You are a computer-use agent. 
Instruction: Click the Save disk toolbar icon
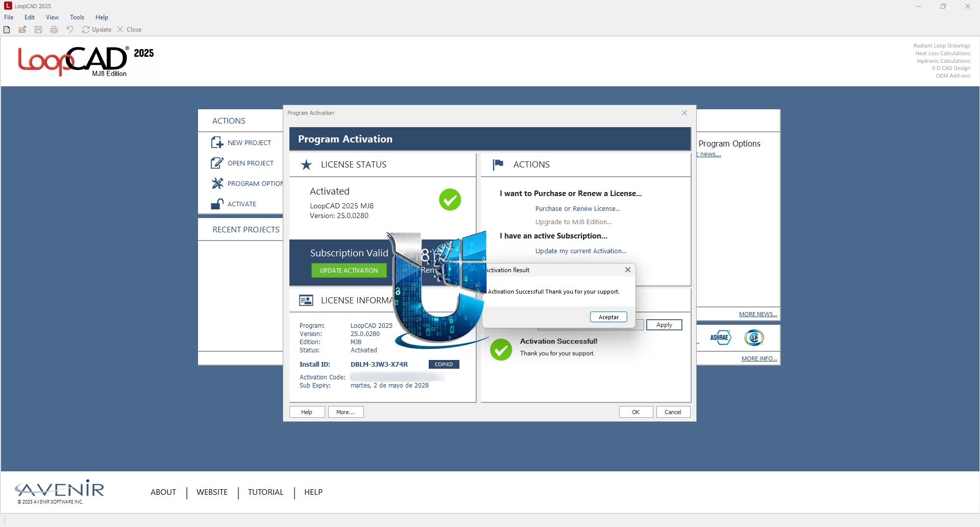(38, 30)
